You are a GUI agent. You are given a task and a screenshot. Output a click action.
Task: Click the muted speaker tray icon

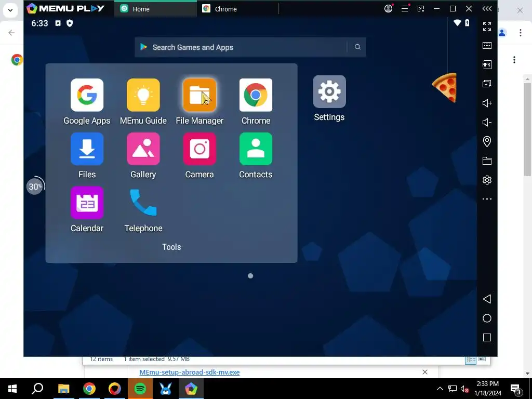pyautogui.click(x=464, y=389)
